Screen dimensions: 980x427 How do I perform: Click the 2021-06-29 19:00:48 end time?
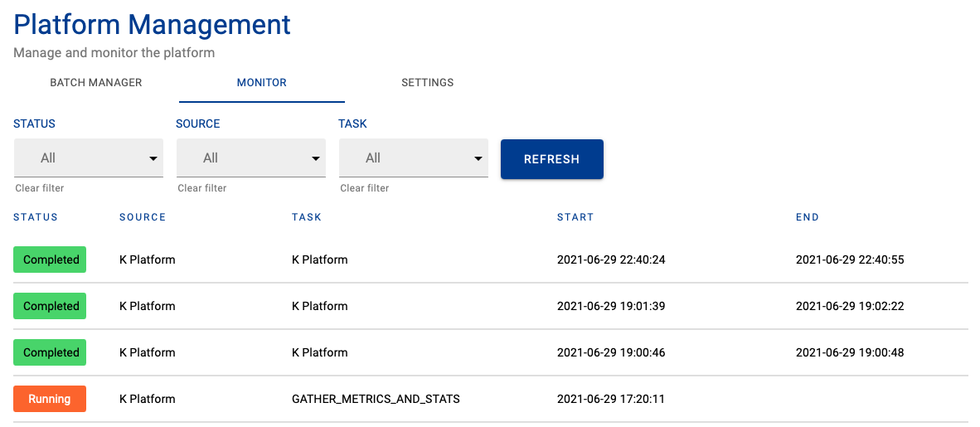849,352
